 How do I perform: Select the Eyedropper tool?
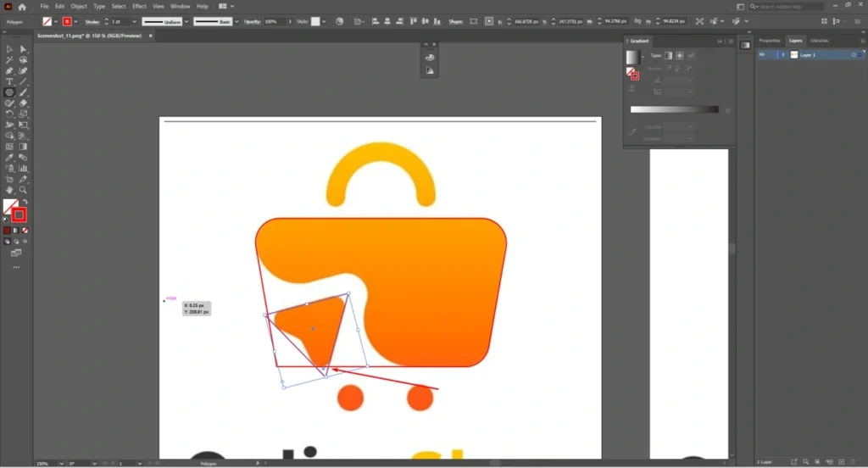point(9,158)
